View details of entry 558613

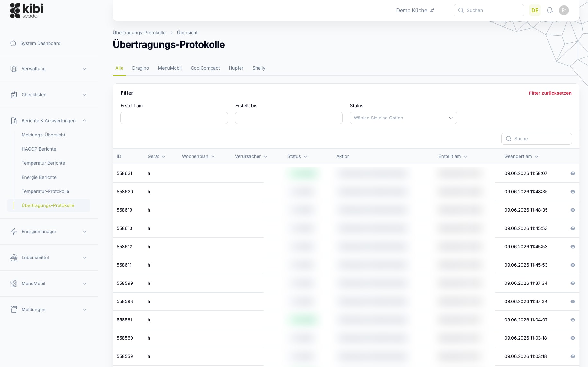(x=573, y=228)
